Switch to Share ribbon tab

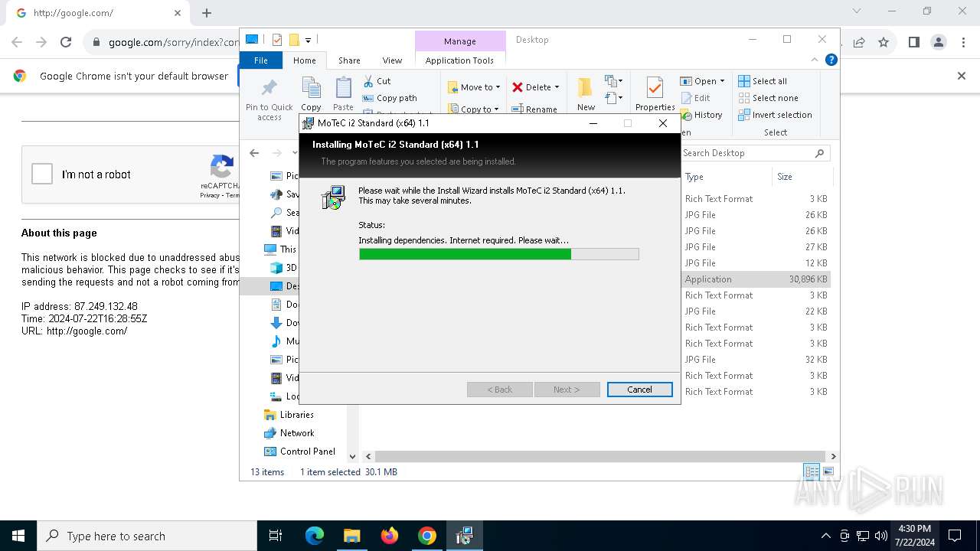349,60
